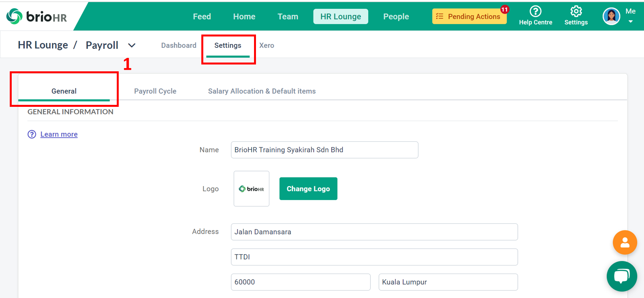This screenshot has width=644, height=298.
Task: Open the Xero tab
Action: click(267, 45)
